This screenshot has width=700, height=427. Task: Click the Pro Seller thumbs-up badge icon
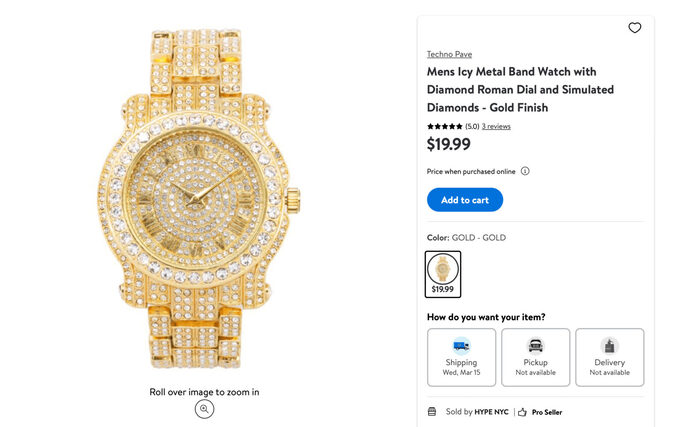click(x=522, y=412)
